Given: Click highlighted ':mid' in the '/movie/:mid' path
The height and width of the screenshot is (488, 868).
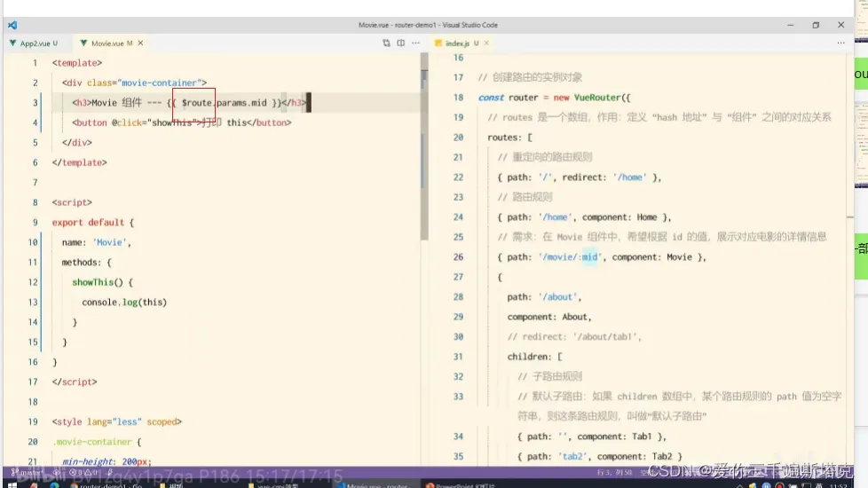Looking at the screenshot, I should pos(588,257).
